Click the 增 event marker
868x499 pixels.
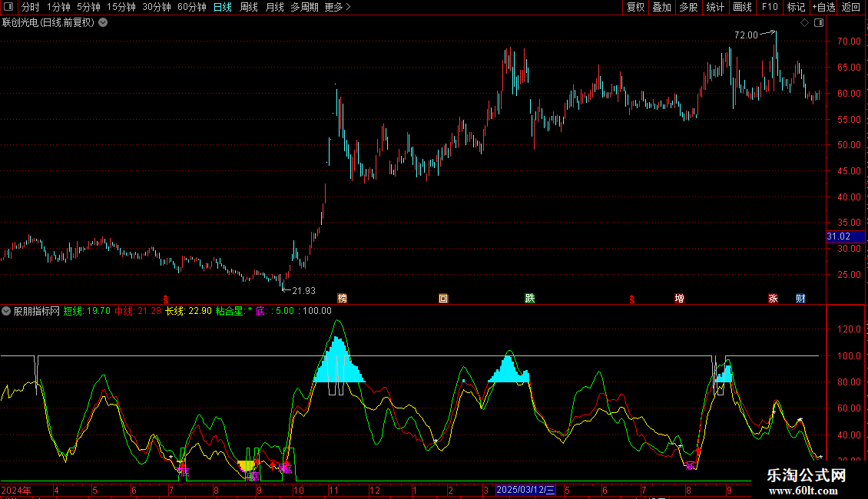(679, 298)
